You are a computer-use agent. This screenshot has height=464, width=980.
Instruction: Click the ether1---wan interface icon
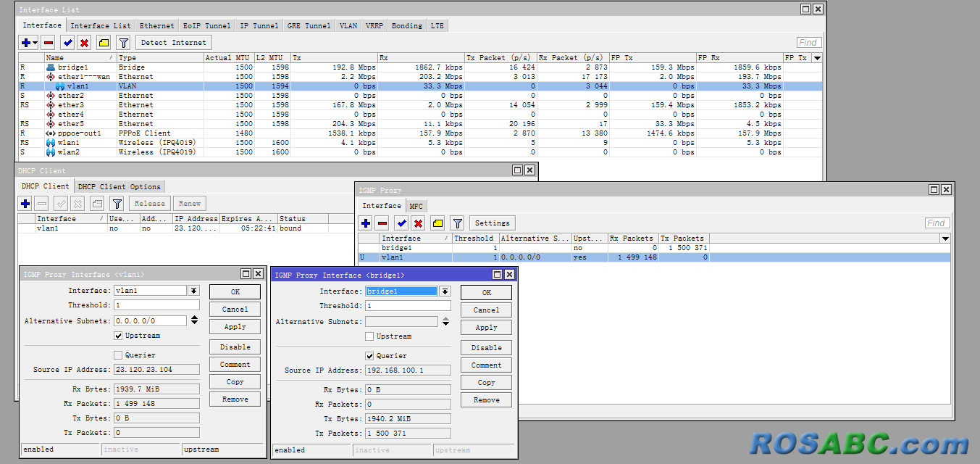[x=51, y=77]
